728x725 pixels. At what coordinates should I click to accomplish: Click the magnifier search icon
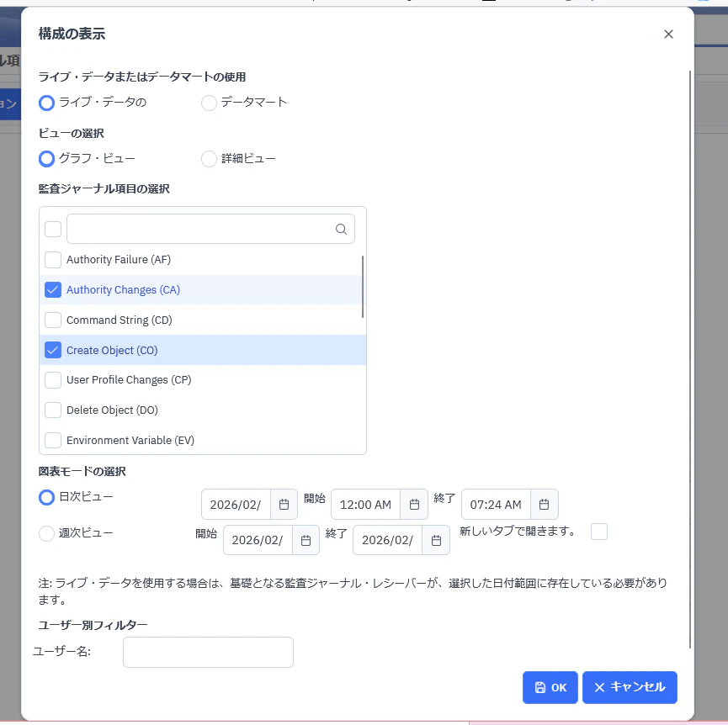point(341,229)
